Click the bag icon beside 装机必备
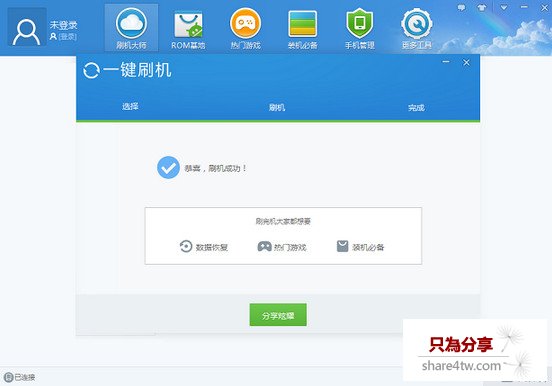 (x=343, y=246)
